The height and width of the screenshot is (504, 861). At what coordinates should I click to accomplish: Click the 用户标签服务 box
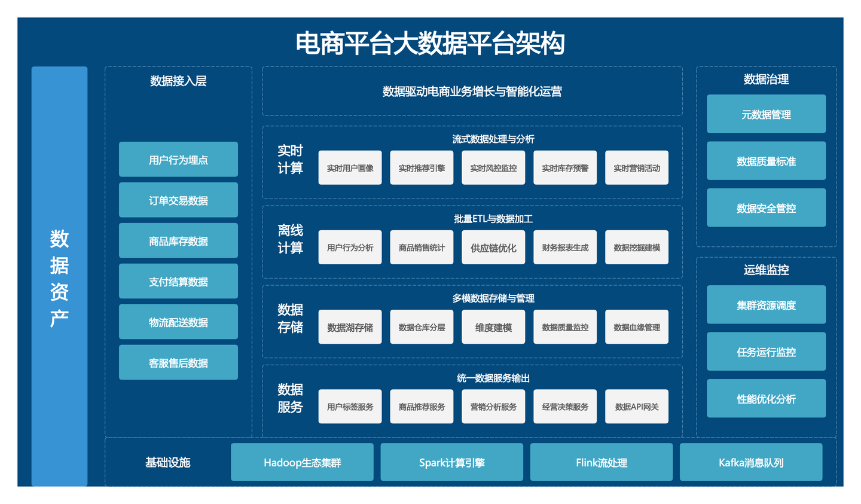tap(350, 407)
